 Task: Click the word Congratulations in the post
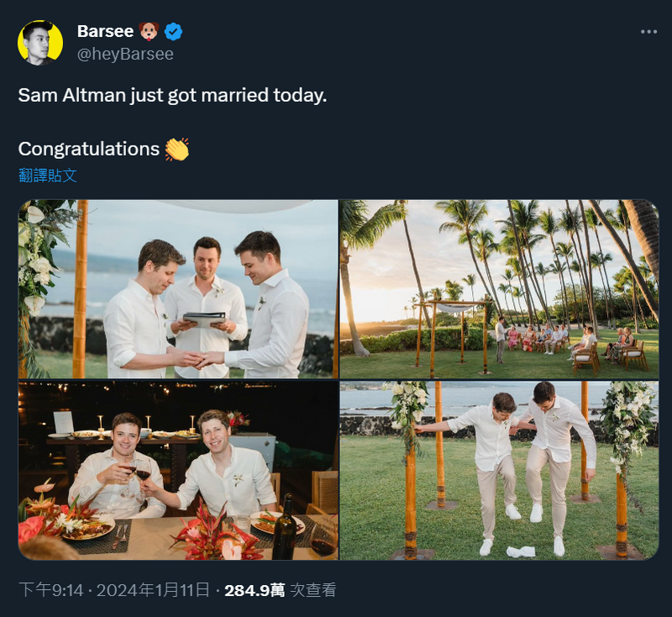tap(88, 149)
